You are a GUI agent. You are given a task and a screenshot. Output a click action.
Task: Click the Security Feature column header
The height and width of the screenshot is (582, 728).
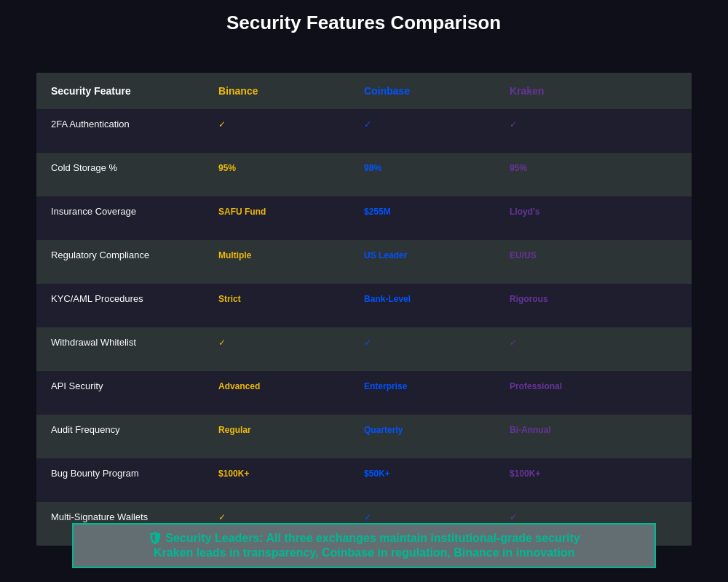(91, 91)
